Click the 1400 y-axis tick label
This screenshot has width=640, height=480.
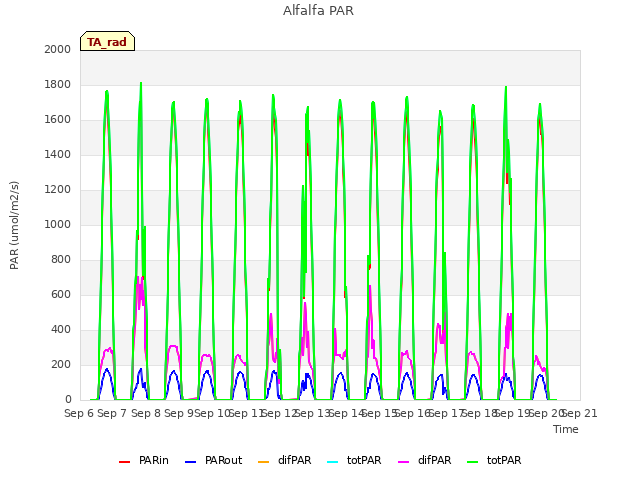tap(58, 154)
